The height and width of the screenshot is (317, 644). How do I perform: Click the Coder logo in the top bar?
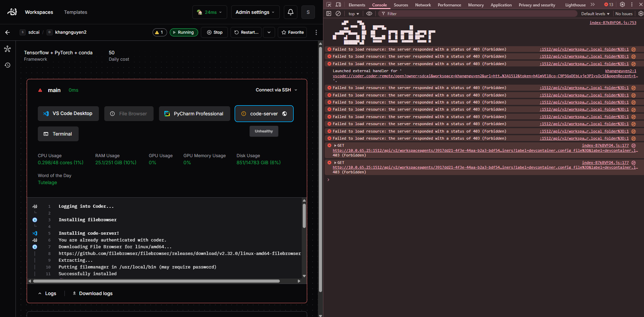point(12,12)
